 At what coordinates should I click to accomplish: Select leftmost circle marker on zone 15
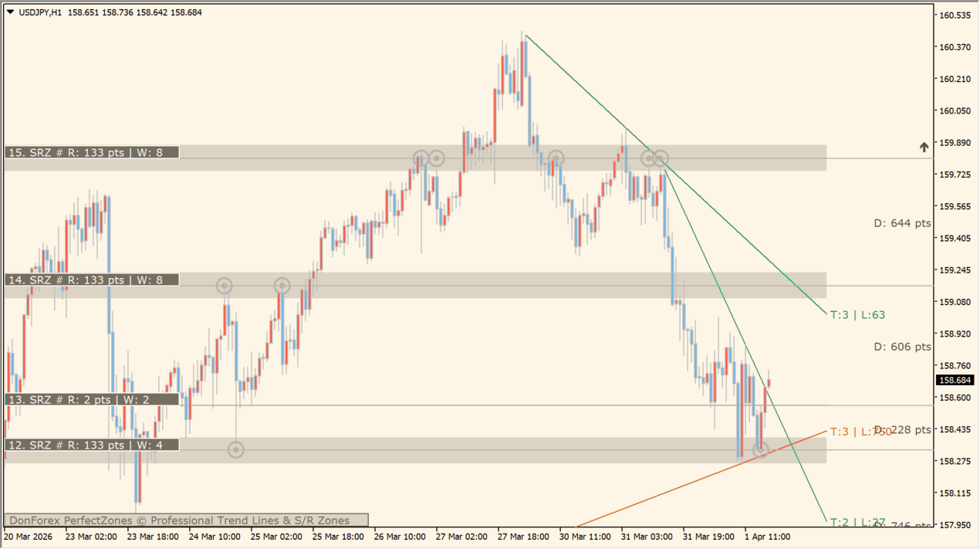click(421, 158)
